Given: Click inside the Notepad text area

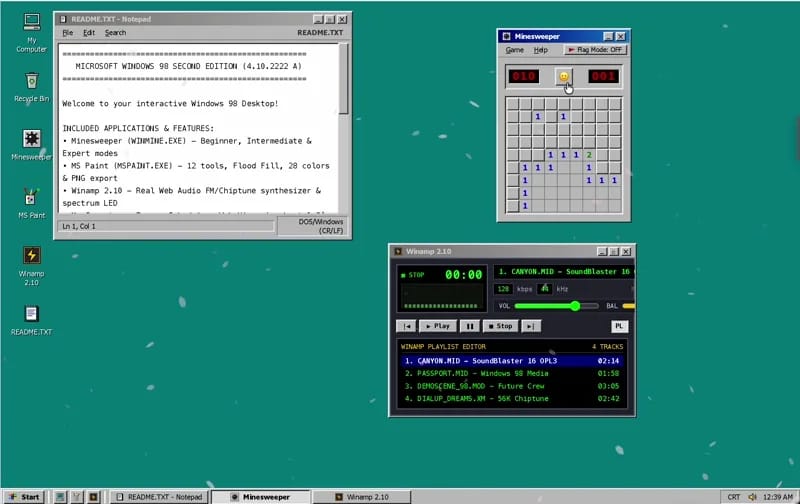Looking at the screenshot, I should click(198, 128).
